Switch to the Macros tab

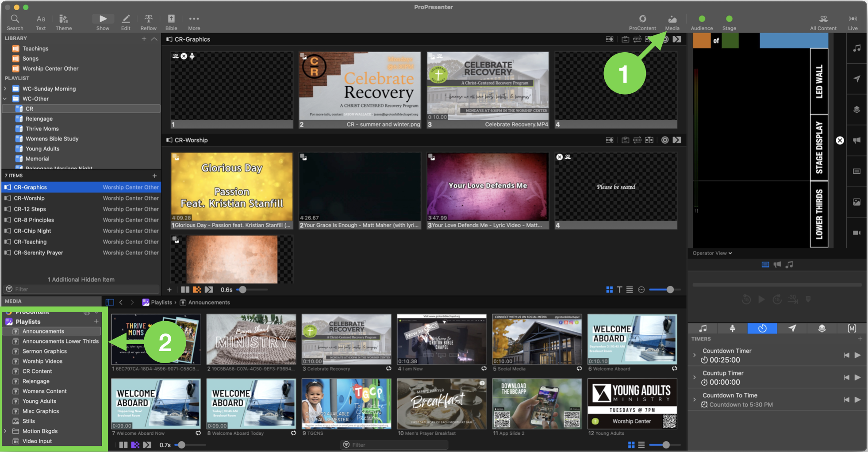pyautogui.click(x=852, y=328)
